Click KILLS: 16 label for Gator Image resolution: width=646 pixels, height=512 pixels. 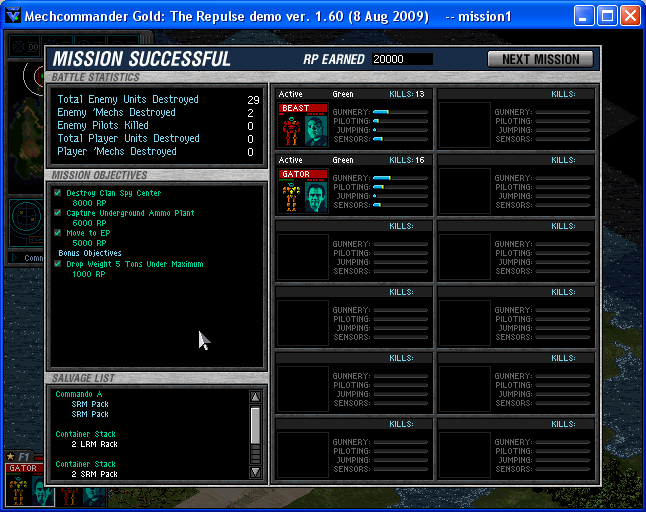click(x=407, y=160)
